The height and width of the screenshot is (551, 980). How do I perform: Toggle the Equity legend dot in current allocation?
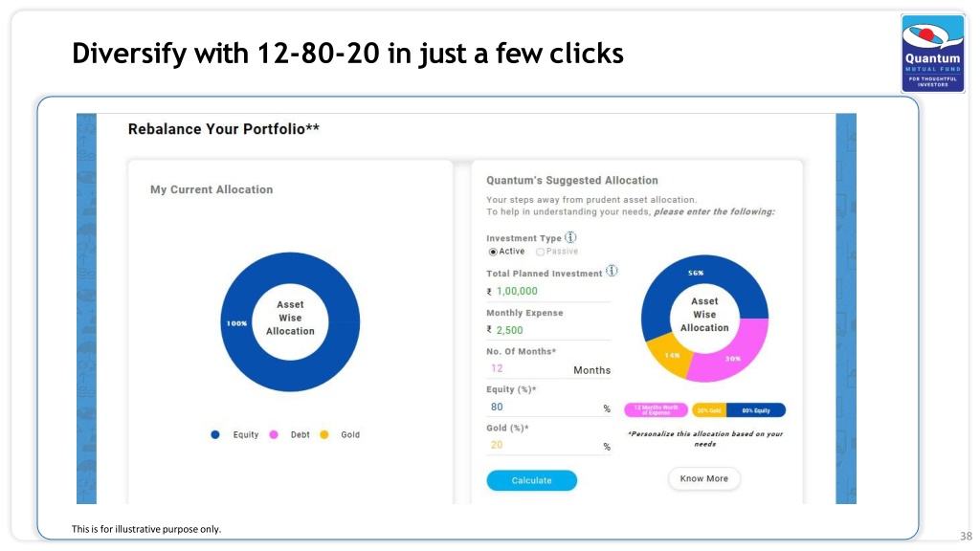coord(215,435)
